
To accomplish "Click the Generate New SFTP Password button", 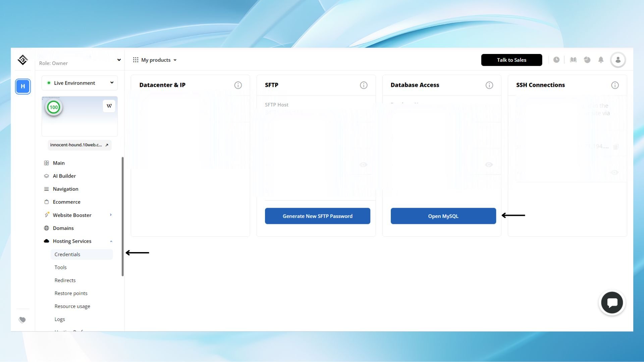I will coord(317,216).
